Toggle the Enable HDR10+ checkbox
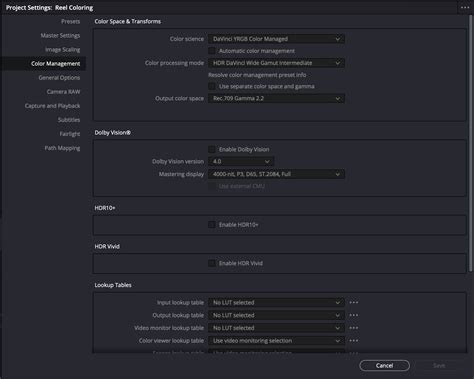Viewport: 474px width, 379px height. pyautogui.click(x=212, y=224)
